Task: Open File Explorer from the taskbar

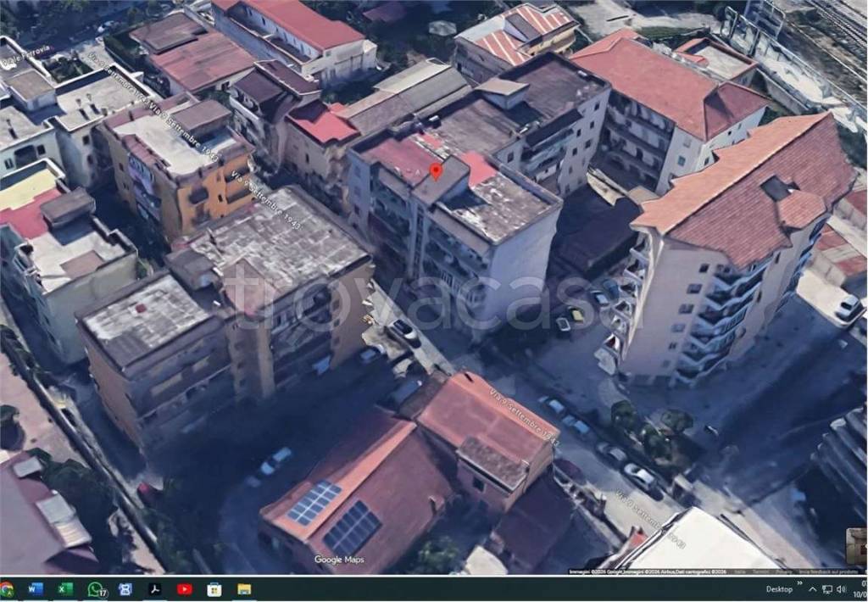Action: tap(244, 589)
